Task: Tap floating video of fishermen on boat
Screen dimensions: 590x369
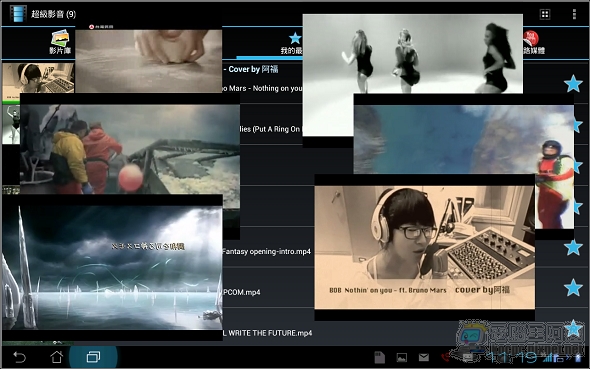Action: click(x=130, y=149)
